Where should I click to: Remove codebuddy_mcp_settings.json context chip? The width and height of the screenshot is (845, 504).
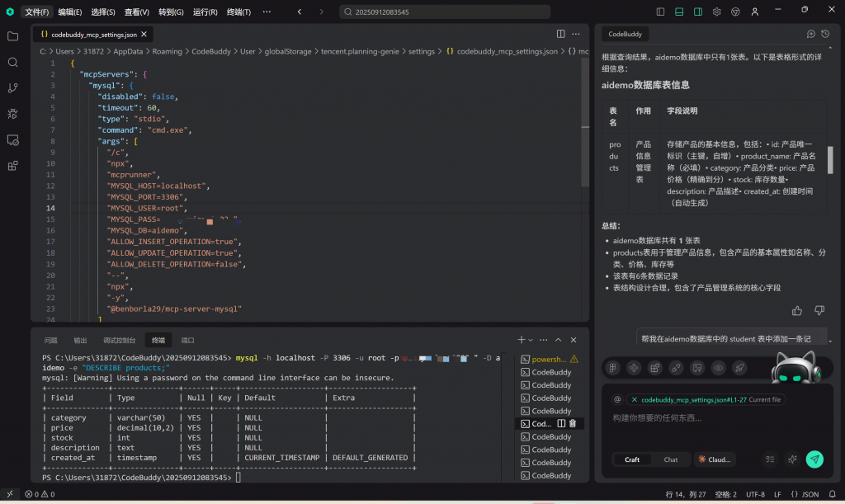(634, 399)
